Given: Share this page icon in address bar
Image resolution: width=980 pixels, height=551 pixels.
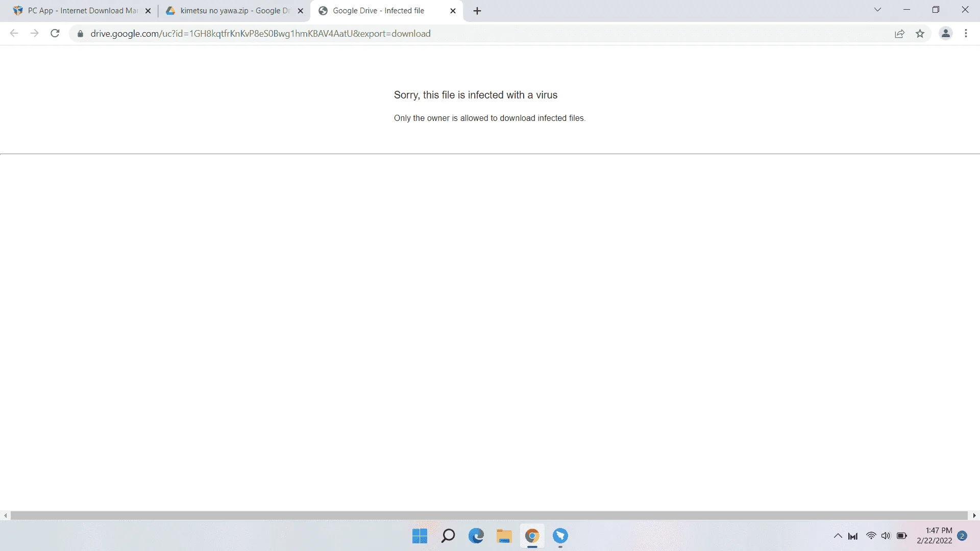Looking at the screenshot, I should [x=899, y=34].
